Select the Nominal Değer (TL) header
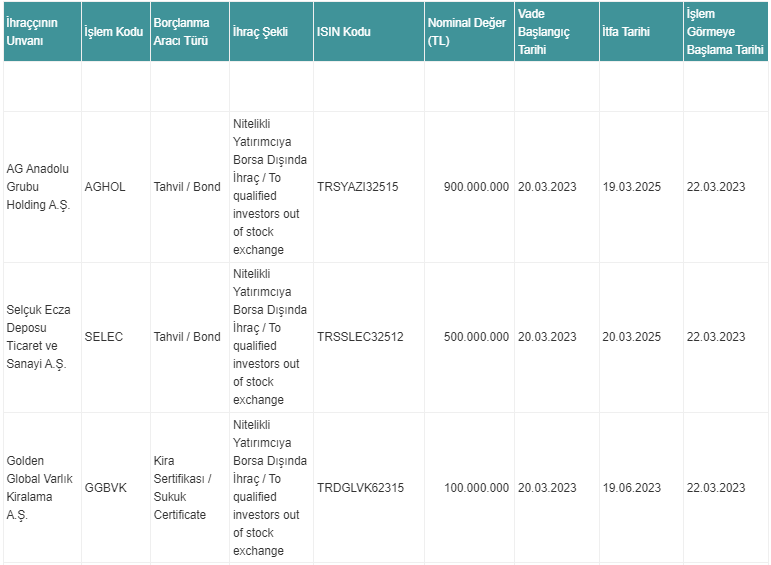Viewport: 771px width, 565px height. point(467,31)
